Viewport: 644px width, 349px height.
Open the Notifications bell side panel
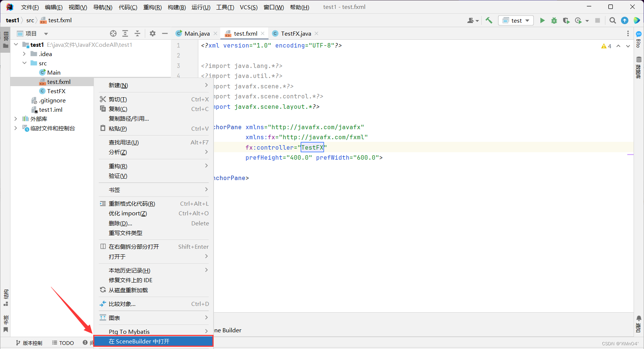click(x=638, y=324)
